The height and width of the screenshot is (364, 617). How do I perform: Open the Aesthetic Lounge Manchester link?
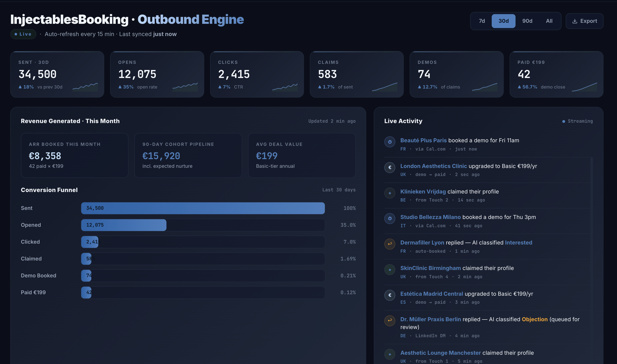pos(440,353)
